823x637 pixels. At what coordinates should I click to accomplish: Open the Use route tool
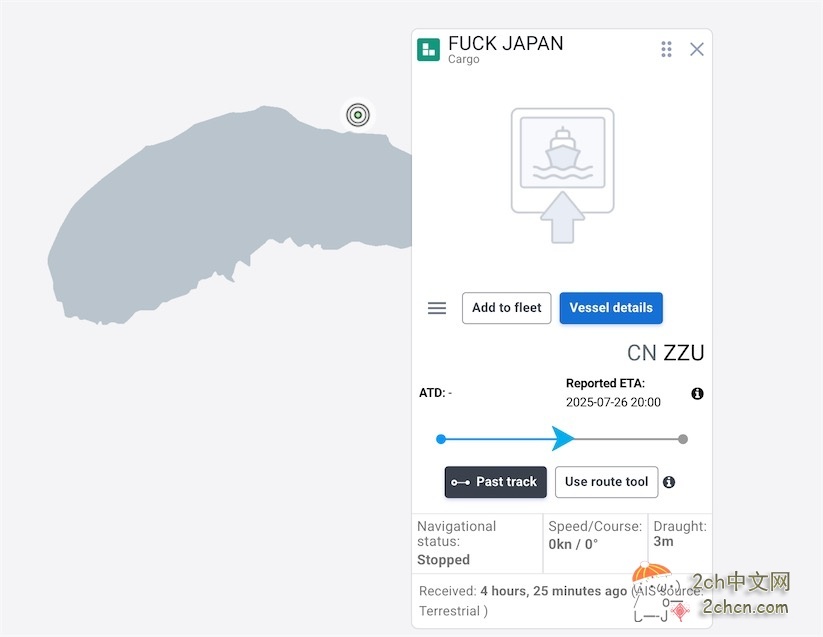click(x=606, y=482)
